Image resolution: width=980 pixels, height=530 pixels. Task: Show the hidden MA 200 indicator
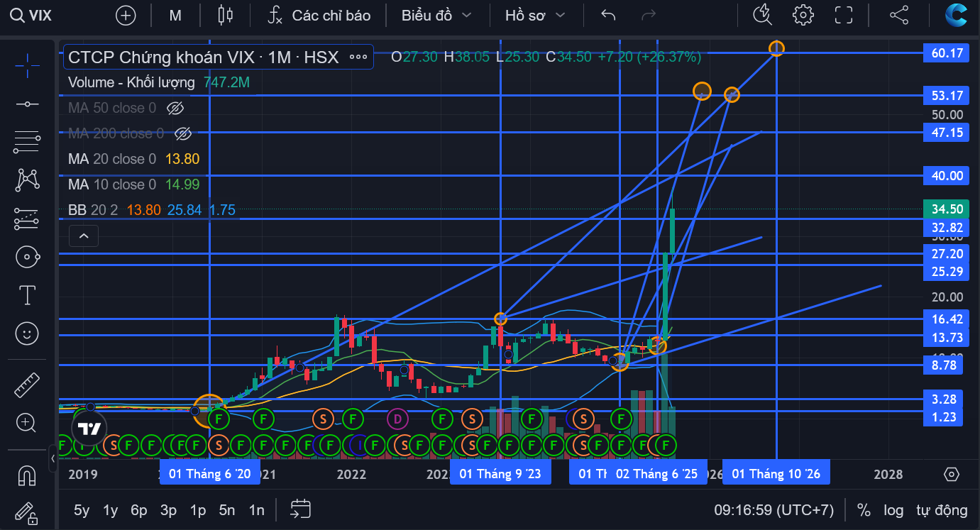pyautogui.click(x=183, y=134)
